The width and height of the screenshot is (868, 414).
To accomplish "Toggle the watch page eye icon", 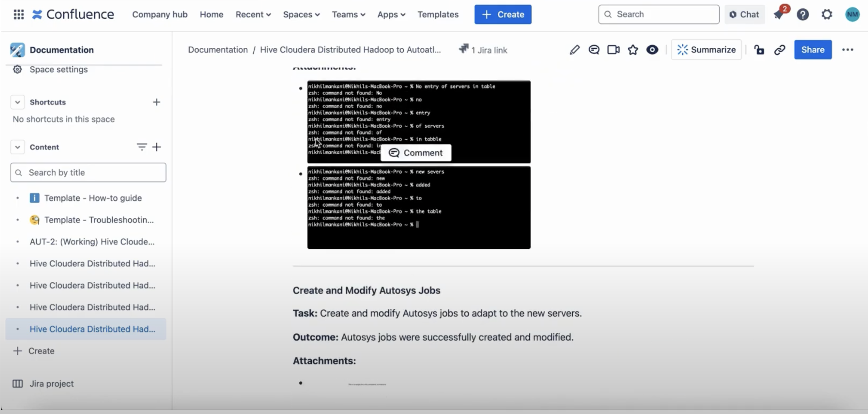I will 652,50.
